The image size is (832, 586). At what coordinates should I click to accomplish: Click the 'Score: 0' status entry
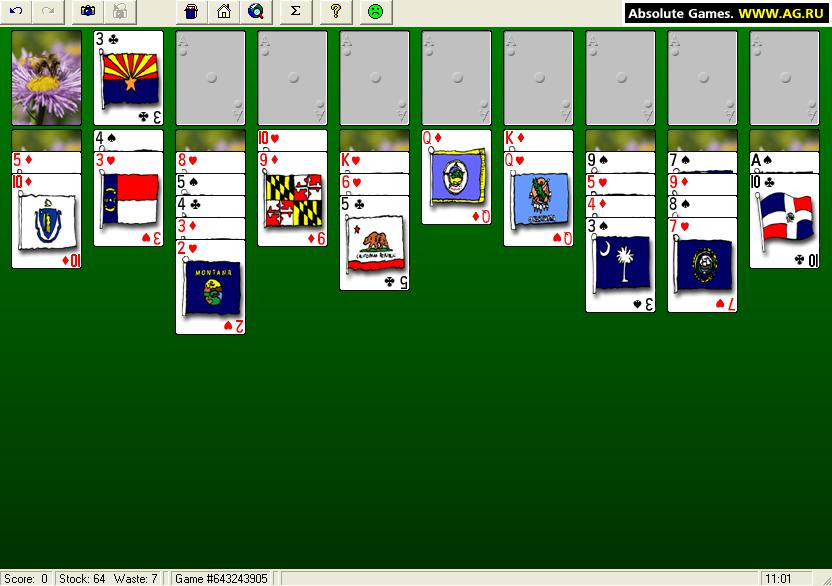(x=26, y=579)
